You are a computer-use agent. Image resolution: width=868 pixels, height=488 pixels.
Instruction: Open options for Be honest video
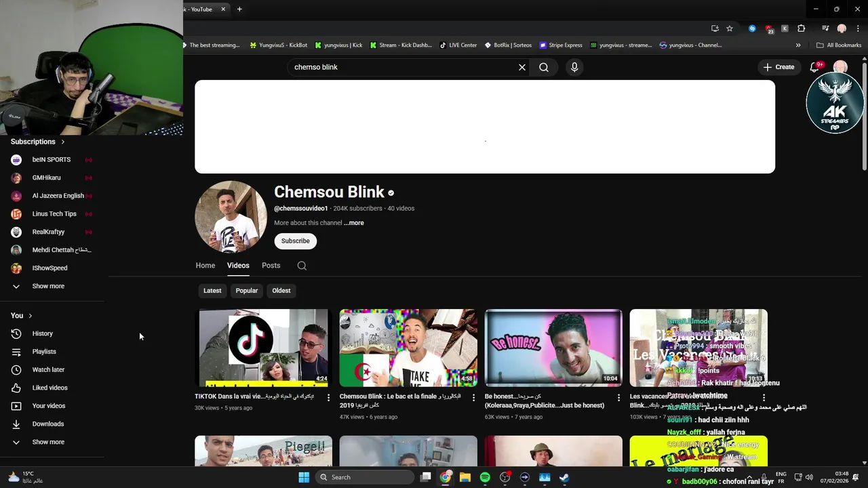pyautogui.click(x=618, y=398)
